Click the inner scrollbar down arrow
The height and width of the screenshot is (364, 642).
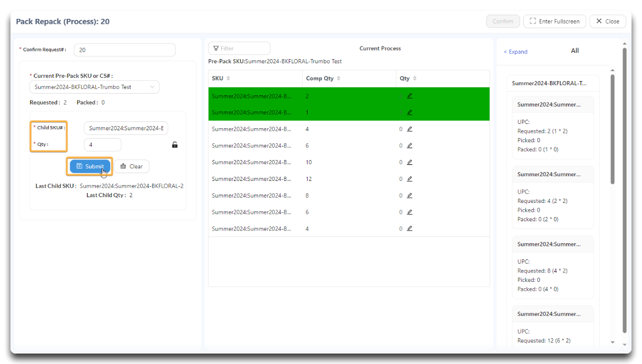click(x=613, y=342)
